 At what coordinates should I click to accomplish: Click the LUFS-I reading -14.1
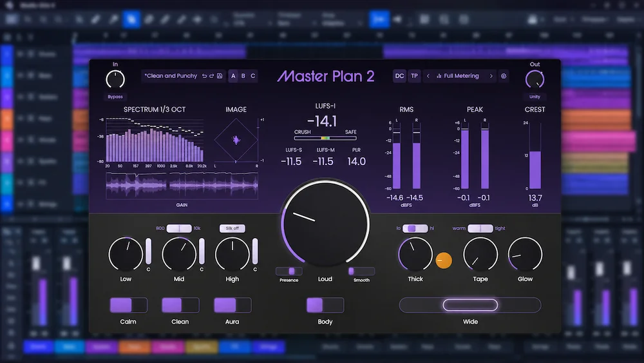(x=323, y=122)
